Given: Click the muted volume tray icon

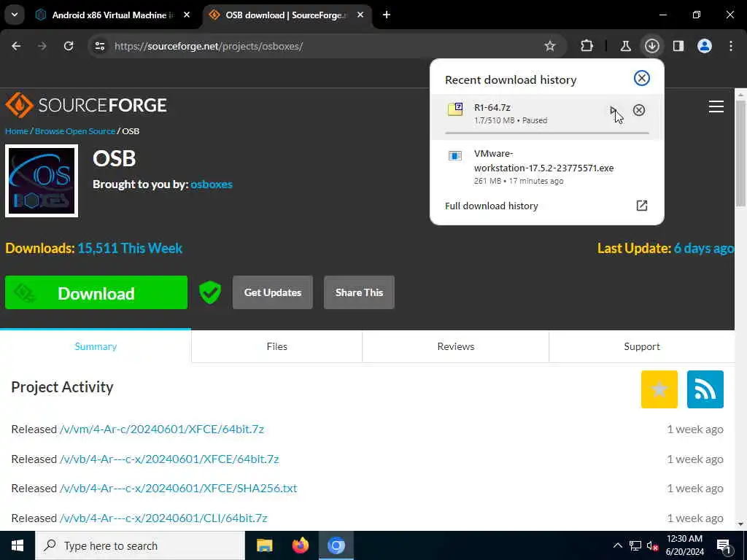Looking at the screenshot, I should [x=652, y=545].
